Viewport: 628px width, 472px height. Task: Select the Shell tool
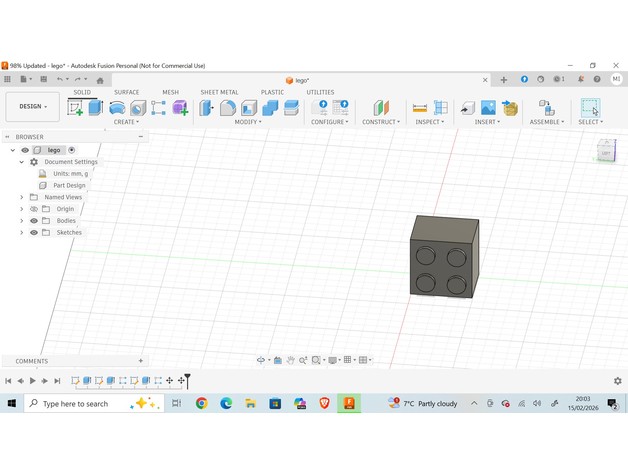pyautogui.click(x=249, y=108)
